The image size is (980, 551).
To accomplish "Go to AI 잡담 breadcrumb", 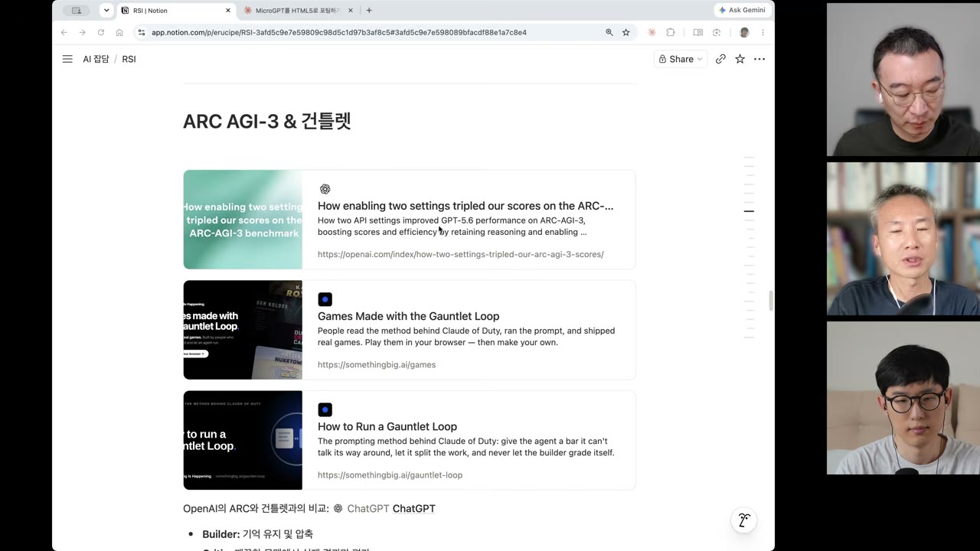I will (x=96, y=59).
